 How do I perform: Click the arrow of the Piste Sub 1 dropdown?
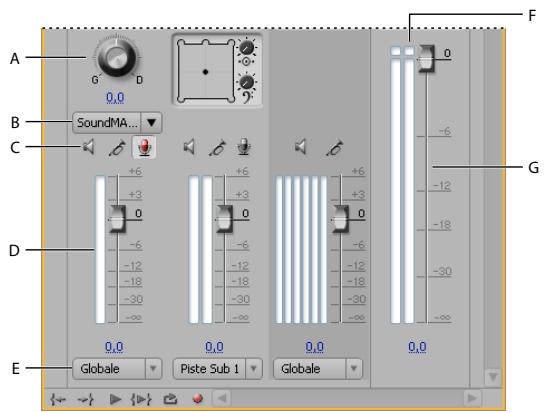tap(254, 369)
